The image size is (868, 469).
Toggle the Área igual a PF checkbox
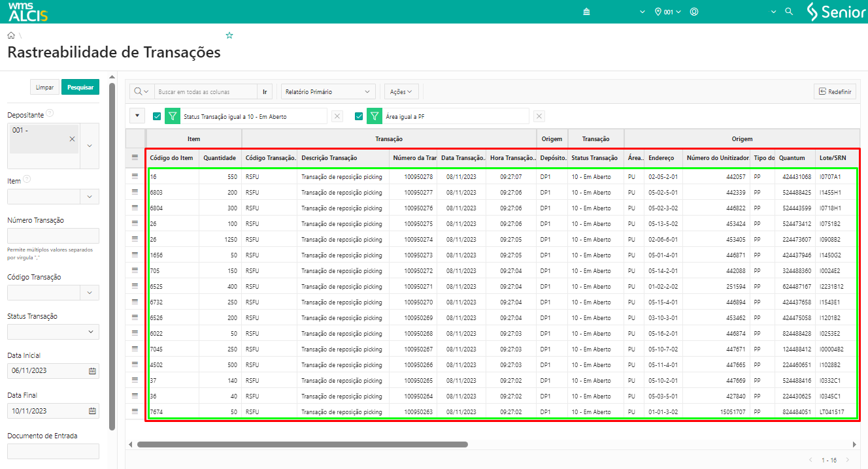pos(359,116)
